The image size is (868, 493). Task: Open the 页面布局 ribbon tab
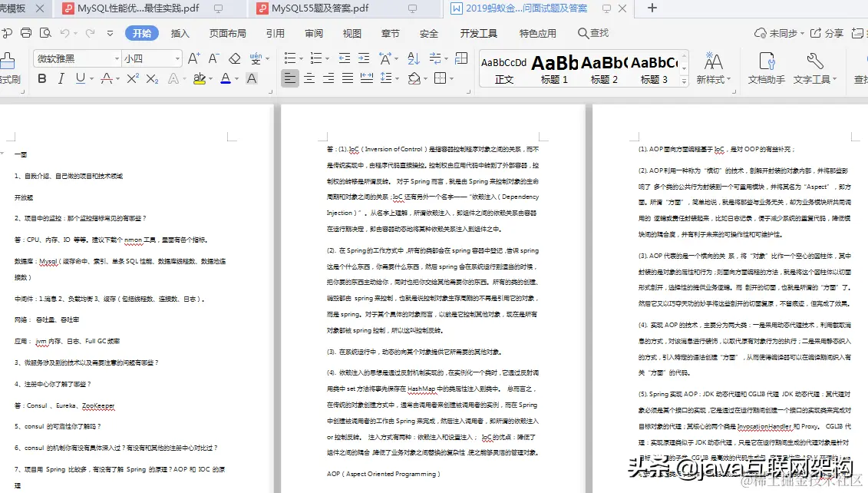coord(227,34)
